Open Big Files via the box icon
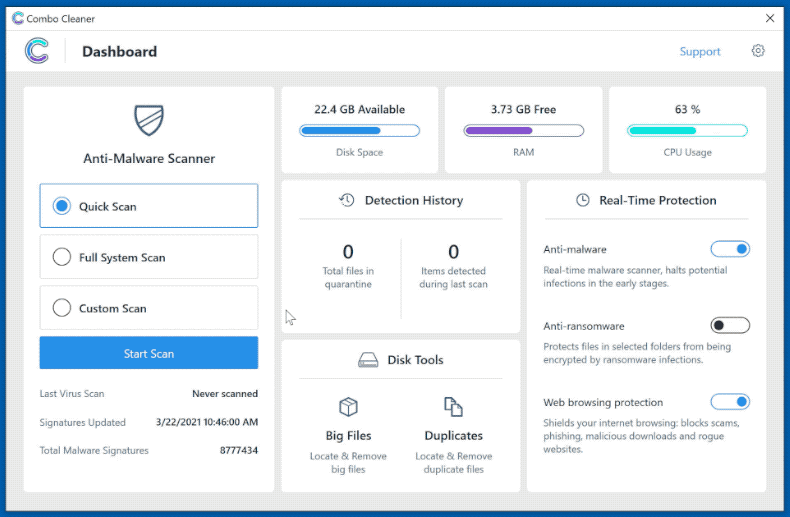This screenshot has width=790, height=517. (348, 407)
